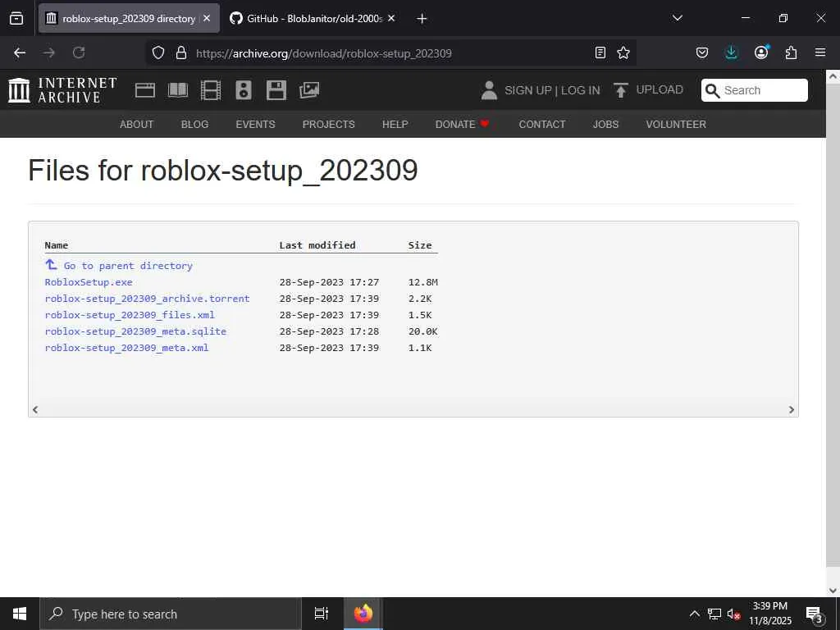This screenshot has height=630, width=840.
Task: Open the shield tracking protection icon
Action: (x=158, y=52)
